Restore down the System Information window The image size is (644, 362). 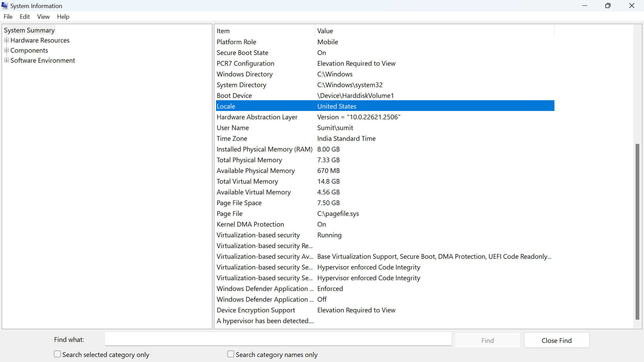[608, 6]
